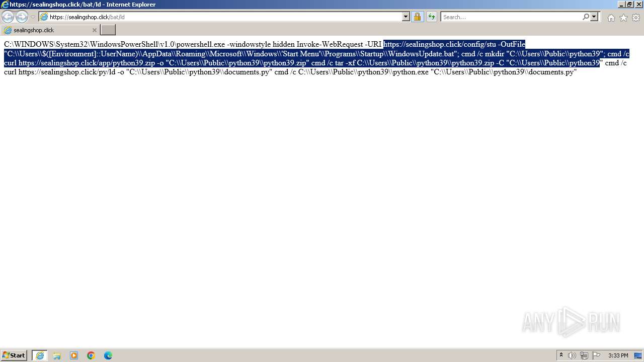Close the sealingshop.click tab
This screenshot has height=362, width=644.
pyautogui.click(x=94, y=30)
